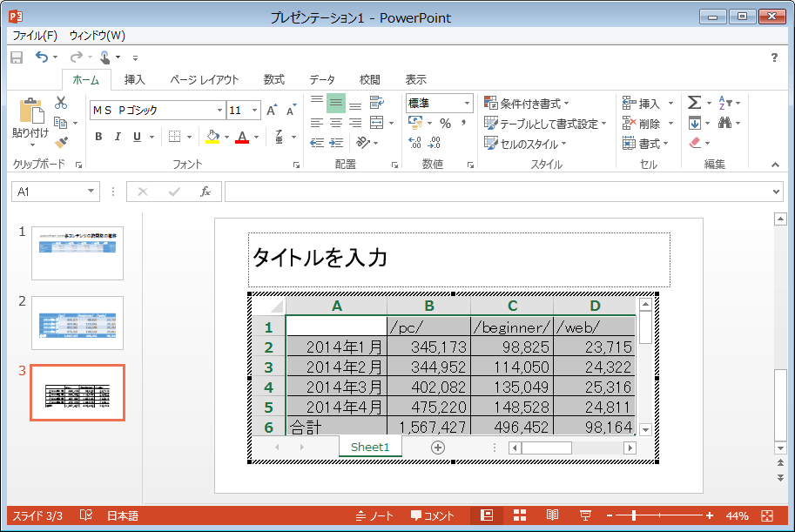The width and height of the screenshot is (795, 532).
Task: Decrease font size with small A icon
Action: point(291,110)
